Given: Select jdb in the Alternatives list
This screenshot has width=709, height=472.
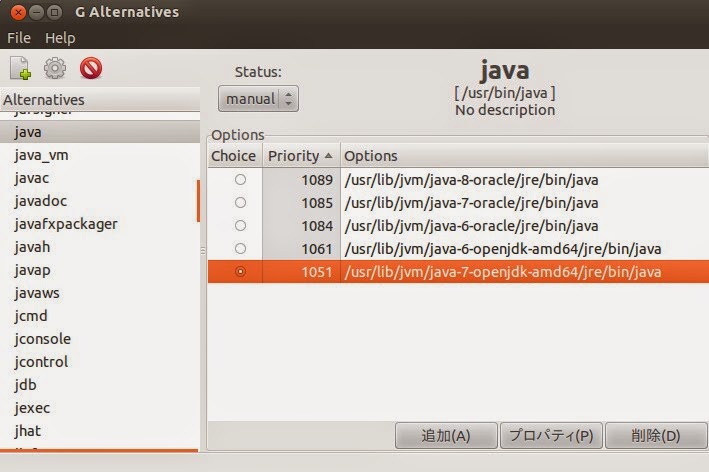Looking at the screenshot, I should [x=99, y=385].
